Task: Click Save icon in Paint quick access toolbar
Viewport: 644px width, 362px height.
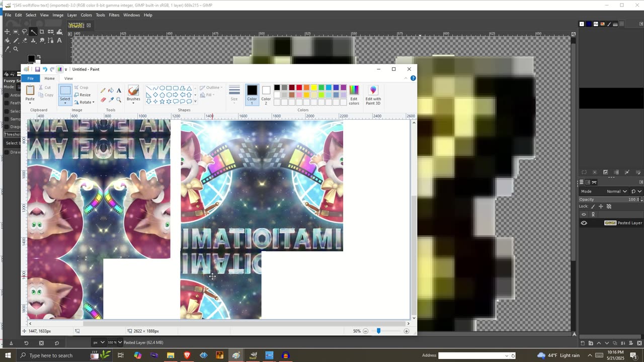Action: pos(38,69)
